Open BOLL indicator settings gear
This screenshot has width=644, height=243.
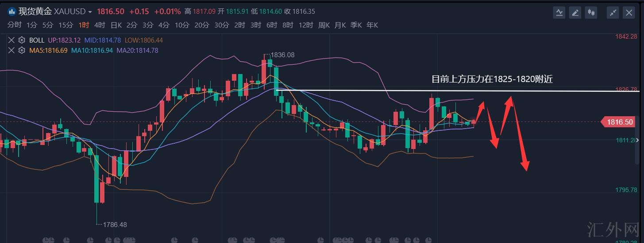(x=21, y=40)
